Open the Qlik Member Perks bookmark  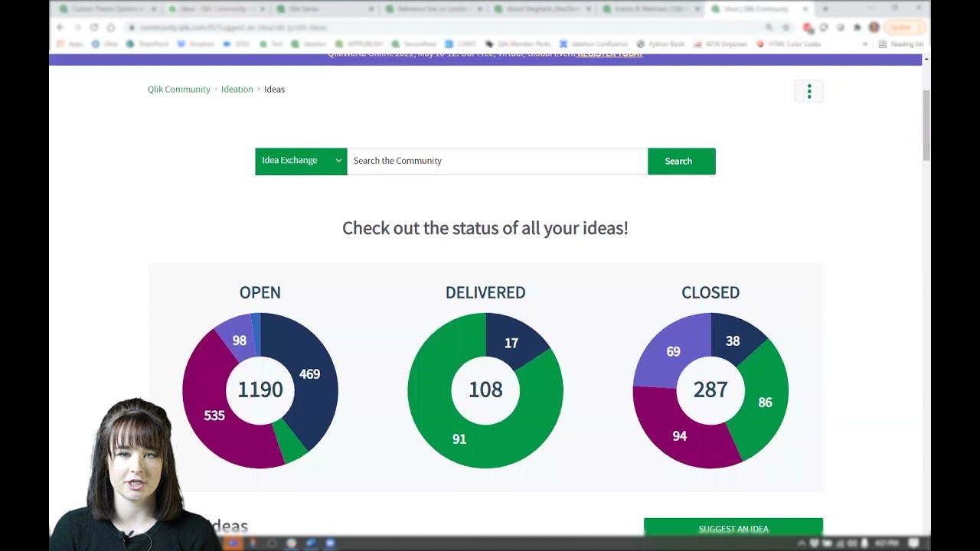coord(518,44)
